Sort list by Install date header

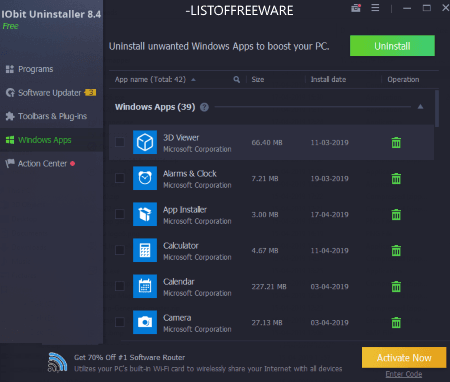click(x=328, y=80)
